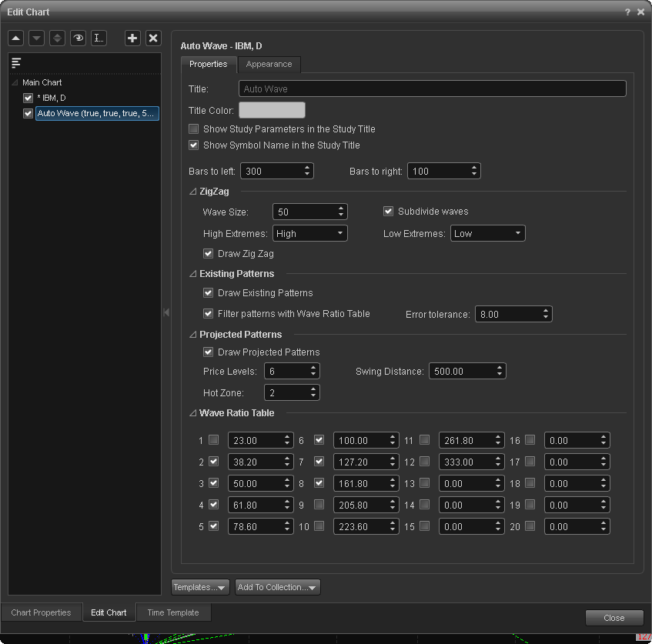Click the list lines icon above Main Chart
The image size is (652, 644).
[x=16, y=63]
